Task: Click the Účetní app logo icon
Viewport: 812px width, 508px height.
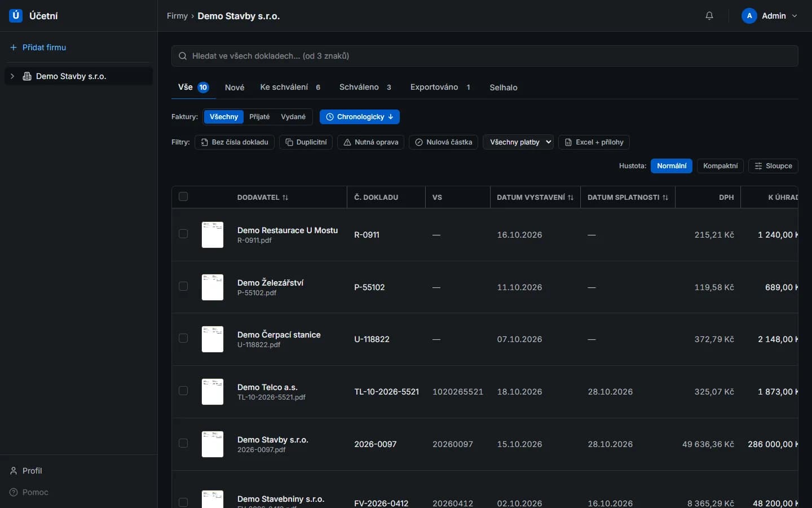Action: (x=16, y=16)
